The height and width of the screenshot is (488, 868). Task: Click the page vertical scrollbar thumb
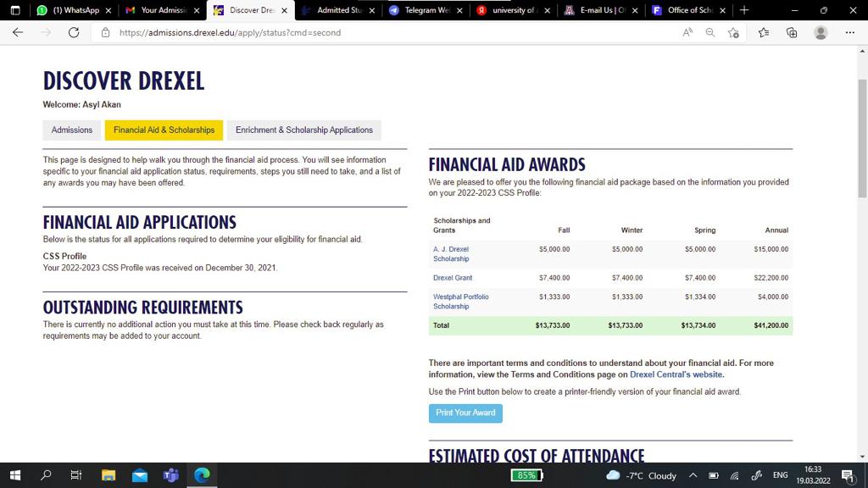[862, 136]
